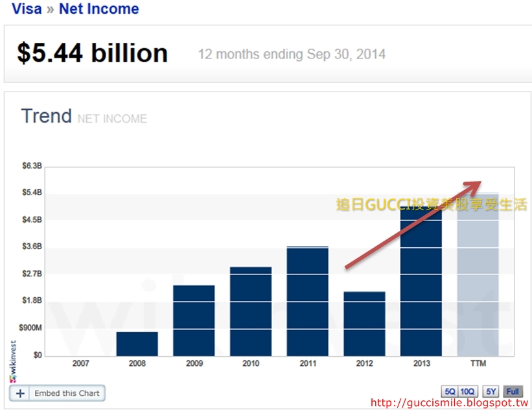Select the 2009 net income bar
The width and height of the screenshot is (532, 410).
coord(194,320)
